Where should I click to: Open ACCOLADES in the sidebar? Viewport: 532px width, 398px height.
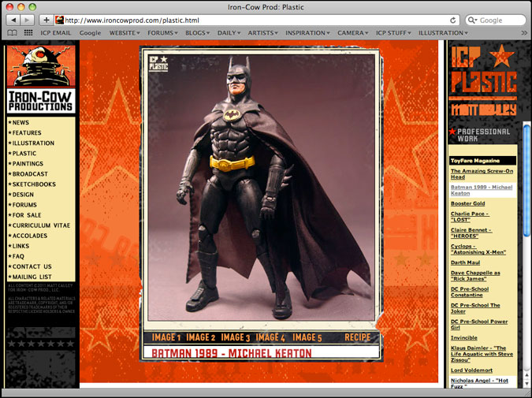29,236
